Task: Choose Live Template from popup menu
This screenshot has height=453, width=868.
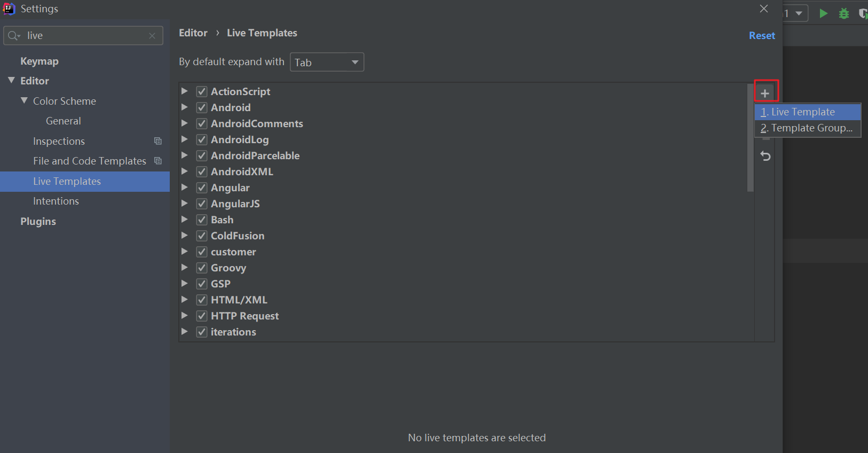Action: 808,112
